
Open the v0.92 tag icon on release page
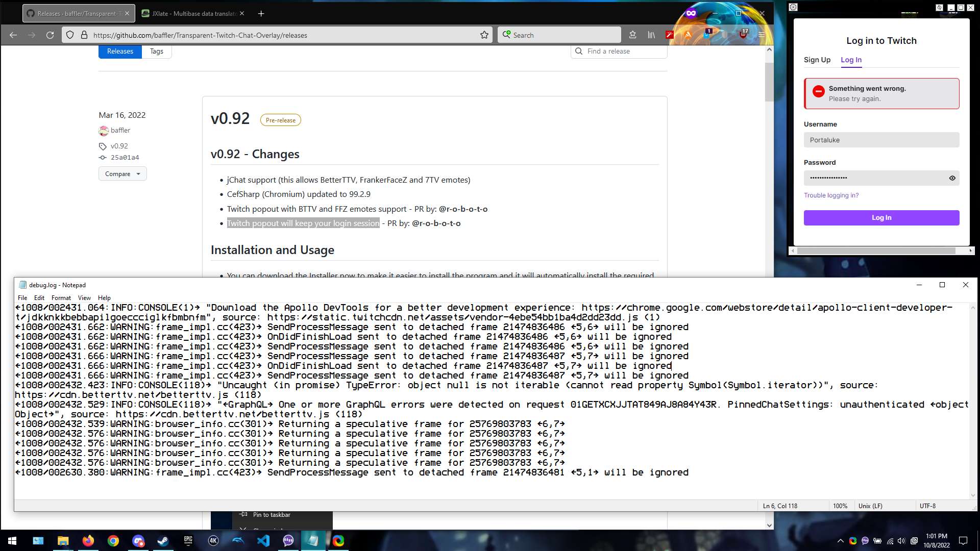tap(103, 146)
